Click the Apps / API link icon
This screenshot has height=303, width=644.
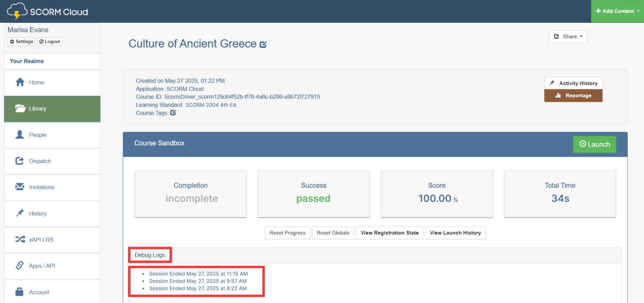click(x=20, y=266)
